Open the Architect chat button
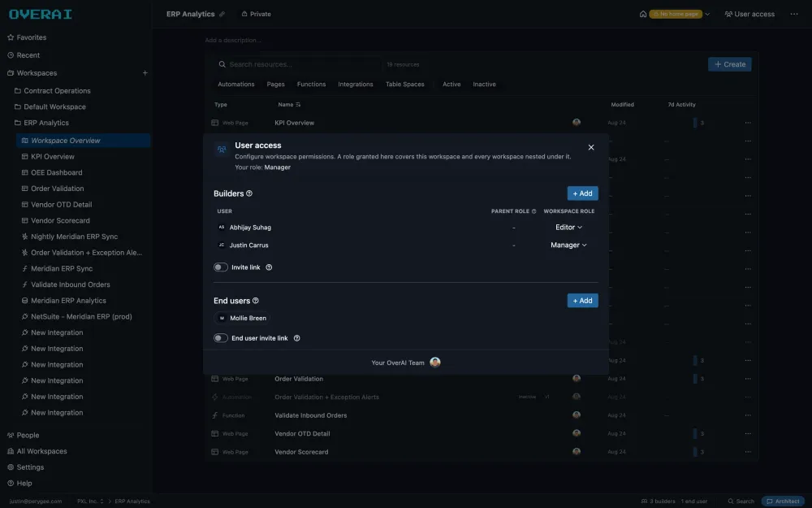This screenshot has height=508, width=812. coord(783,501)
